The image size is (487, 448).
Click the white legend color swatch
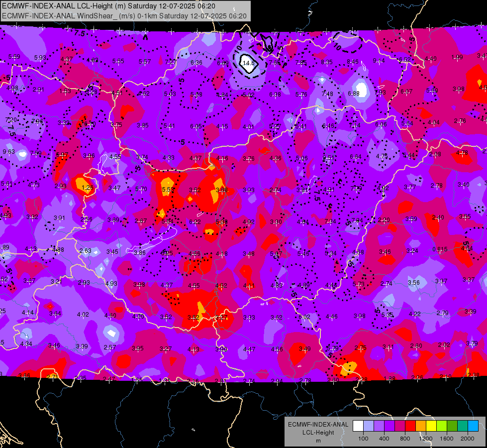(x=358, y=426)
